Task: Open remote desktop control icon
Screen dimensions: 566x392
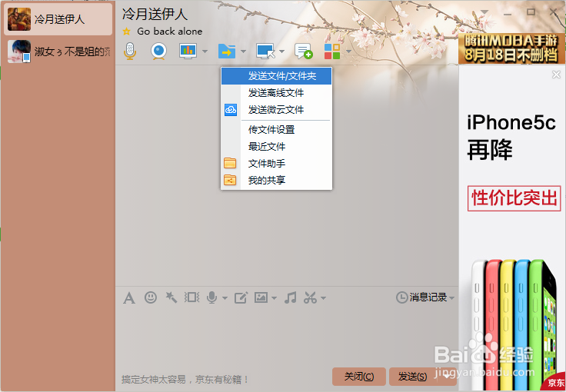Action: 265,51
